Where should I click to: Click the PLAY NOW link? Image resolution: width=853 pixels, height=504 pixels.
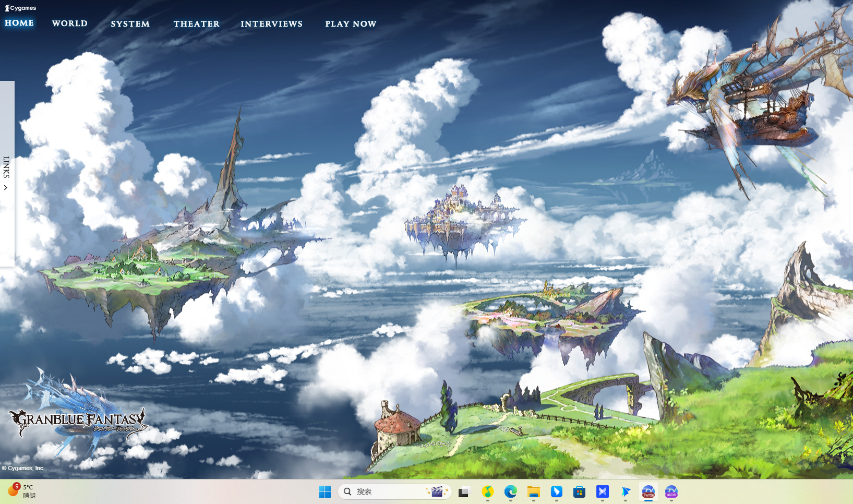(351, 24)
